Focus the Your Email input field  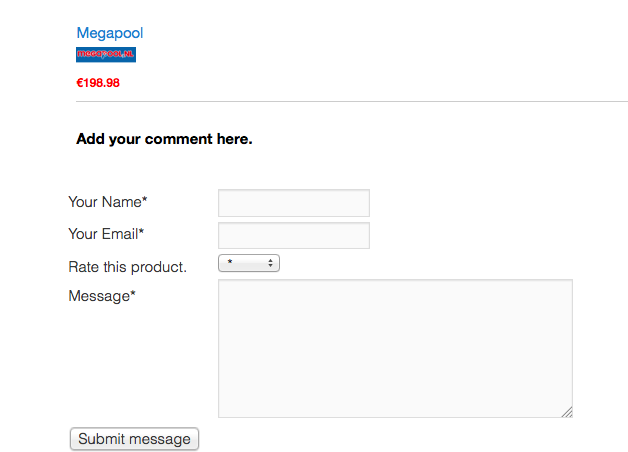[293, 236]
